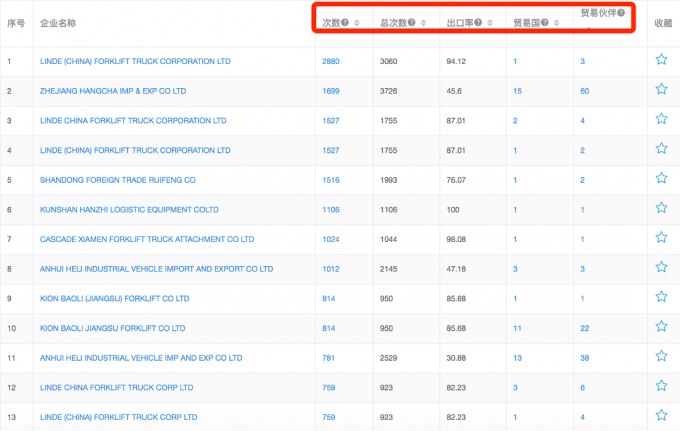
Task: Open row 3 LINDE CHINA FORKLIFT TRUCK CORPORATION
Action: coord(133,121)
